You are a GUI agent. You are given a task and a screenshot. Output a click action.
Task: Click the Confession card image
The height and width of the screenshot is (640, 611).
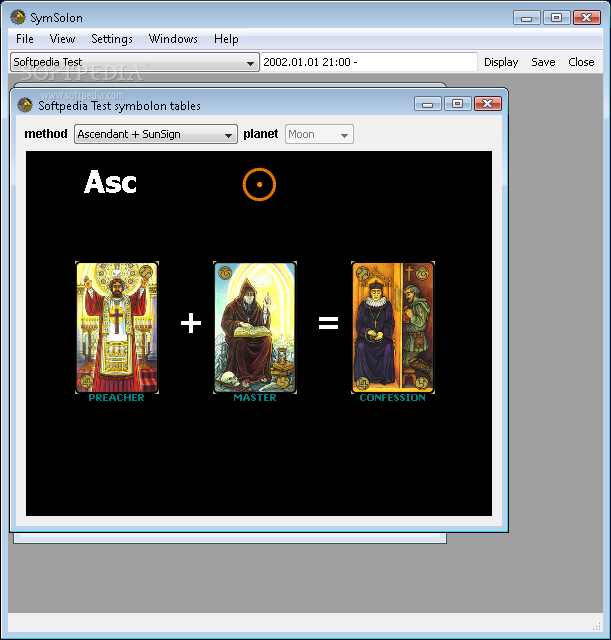(393, 327)
